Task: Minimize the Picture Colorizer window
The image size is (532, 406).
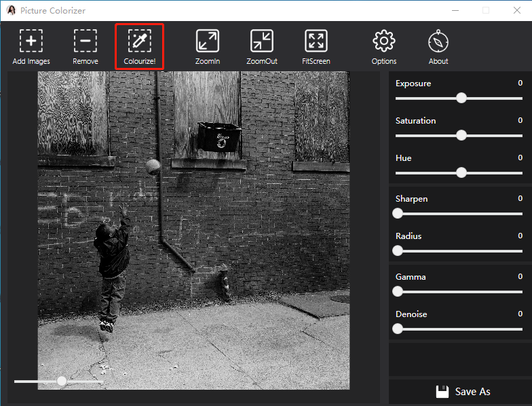Action: point(455,11)
